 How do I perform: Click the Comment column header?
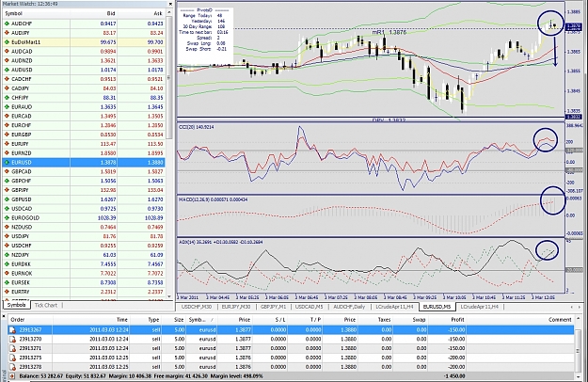pos(520,320)
